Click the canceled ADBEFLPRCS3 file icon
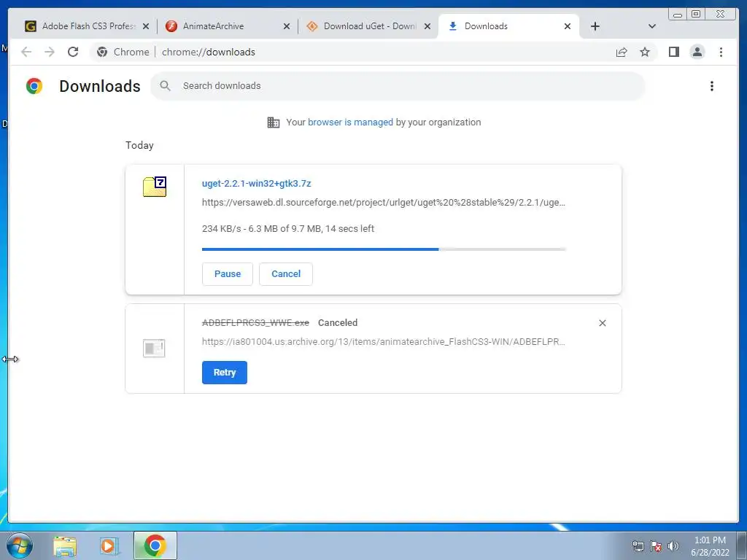Screen dimensions: 747x560 [154, 348]
